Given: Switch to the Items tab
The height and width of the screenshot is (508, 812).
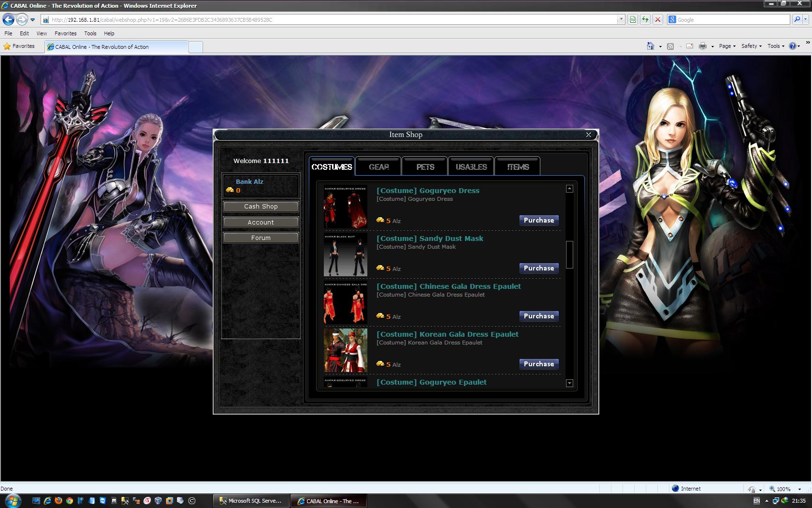Looking at the screenshot, I should 518,166.
